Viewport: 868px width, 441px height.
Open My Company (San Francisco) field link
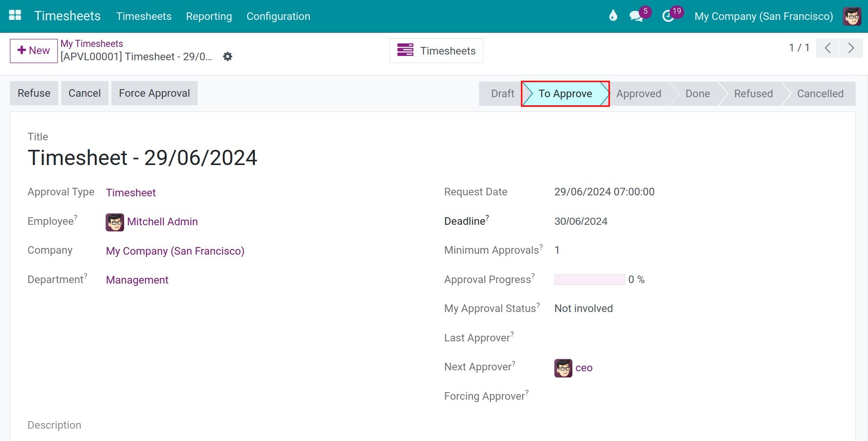[x=175, y=251]
